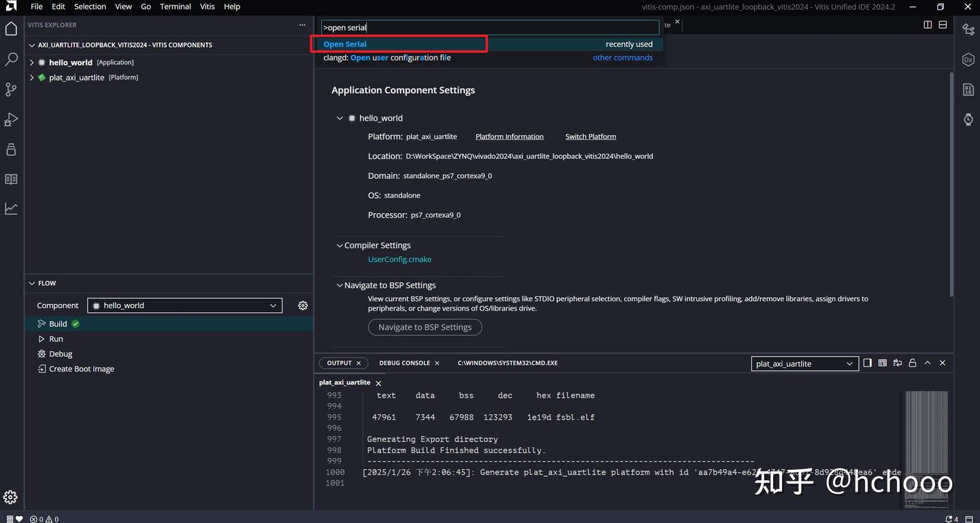Open the Vitis menu
This screenshot has height=523, width=980.
(x=208, y=6)
